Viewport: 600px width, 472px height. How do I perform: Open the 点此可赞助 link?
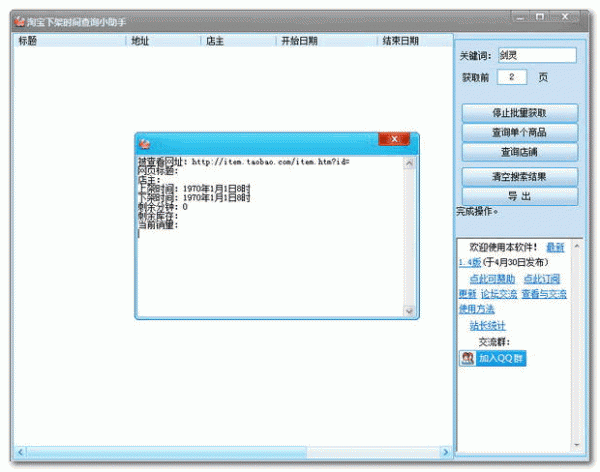pos(492,279)
